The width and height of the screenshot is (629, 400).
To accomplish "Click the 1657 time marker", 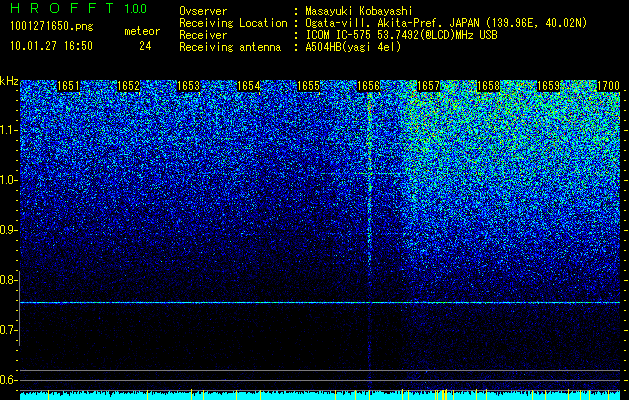I will pyautogui.click(x=428, y=86).
